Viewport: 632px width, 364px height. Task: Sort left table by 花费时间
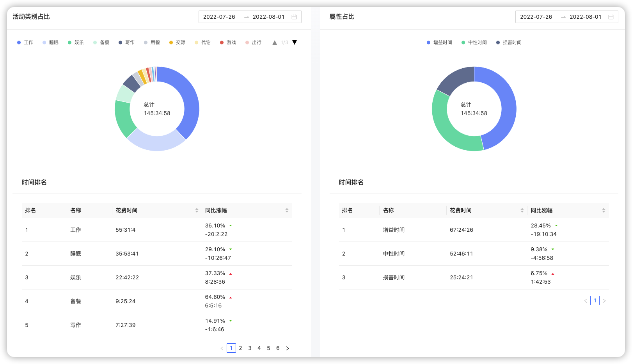197,210
